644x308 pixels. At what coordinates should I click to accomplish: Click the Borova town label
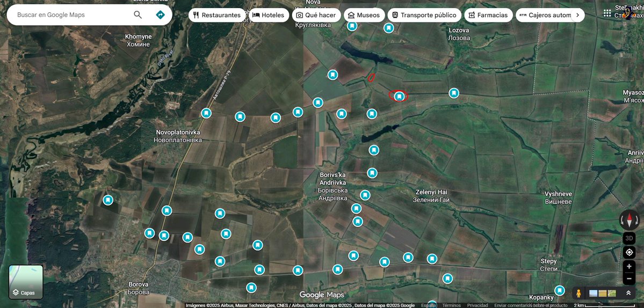(x=139, y=288)
